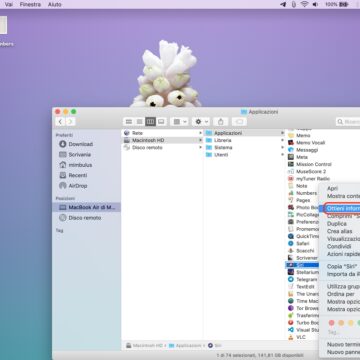
Task: Choose Crea alias in context menu
Action: (x=339, y=231)
